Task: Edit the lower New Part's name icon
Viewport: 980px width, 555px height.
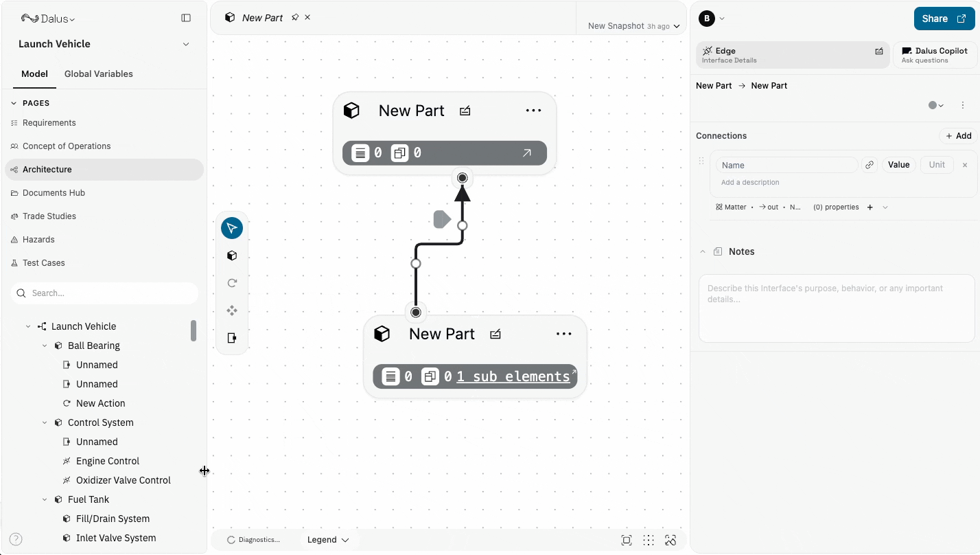Action: [x=495, y=334]
